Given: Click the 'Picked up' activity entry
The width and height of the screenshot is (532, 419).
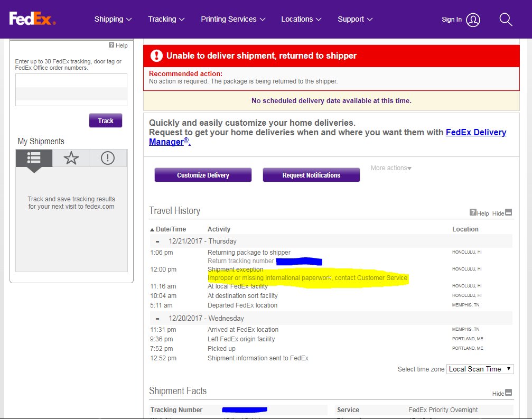Looking at the screenshot, I should point(221,349).
